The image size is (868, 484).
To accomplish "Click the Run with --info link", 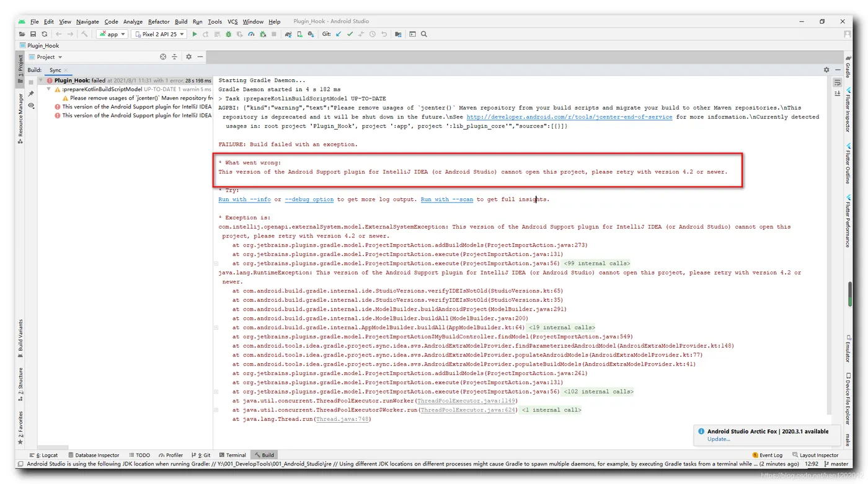I will [245, 200].
